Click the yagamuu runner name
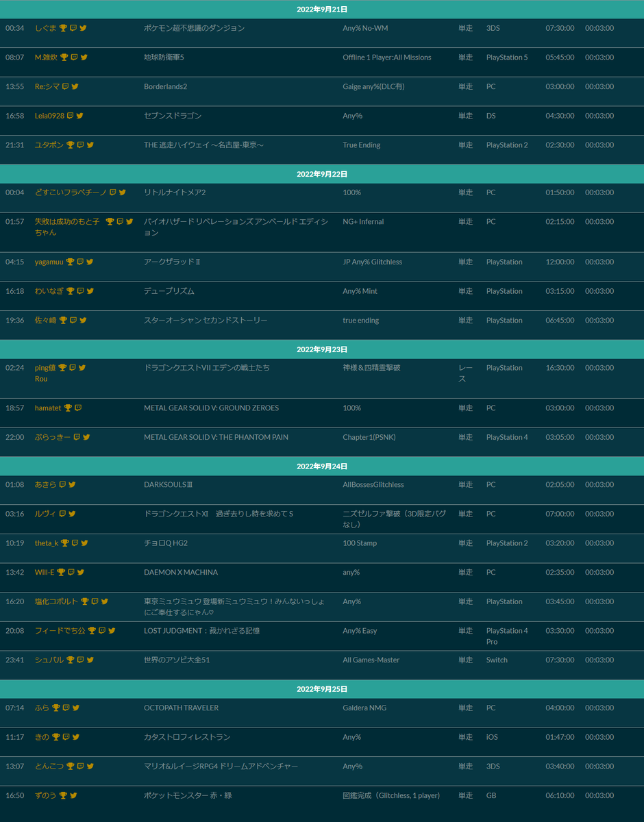644x822 pixels. pyautogui.click(x=49, y=262)
